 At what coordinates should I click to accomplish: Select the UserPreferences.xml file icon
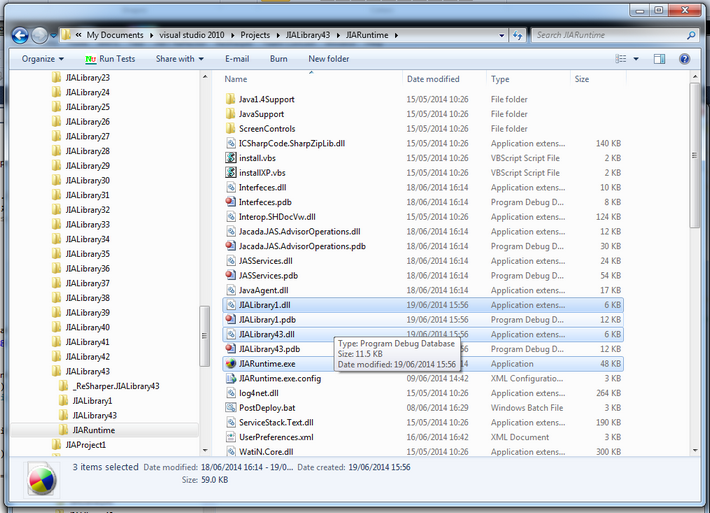(231, 437)
